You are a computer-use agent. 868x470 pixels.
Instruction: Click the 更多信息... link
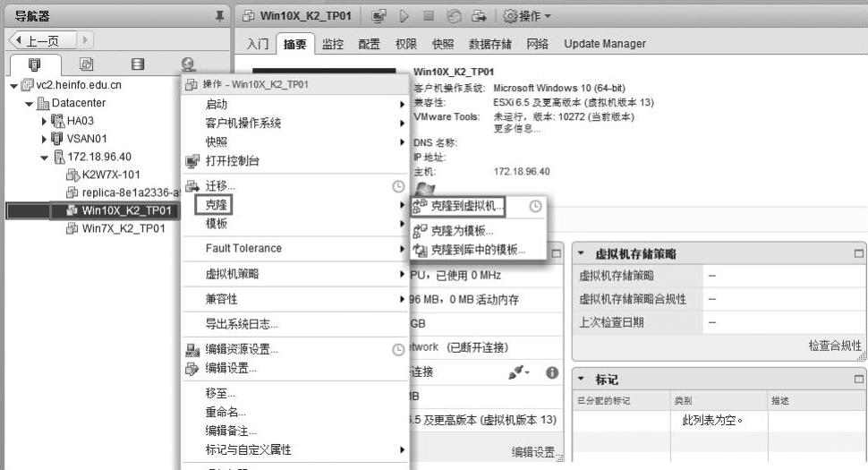(x=517, y=128)
